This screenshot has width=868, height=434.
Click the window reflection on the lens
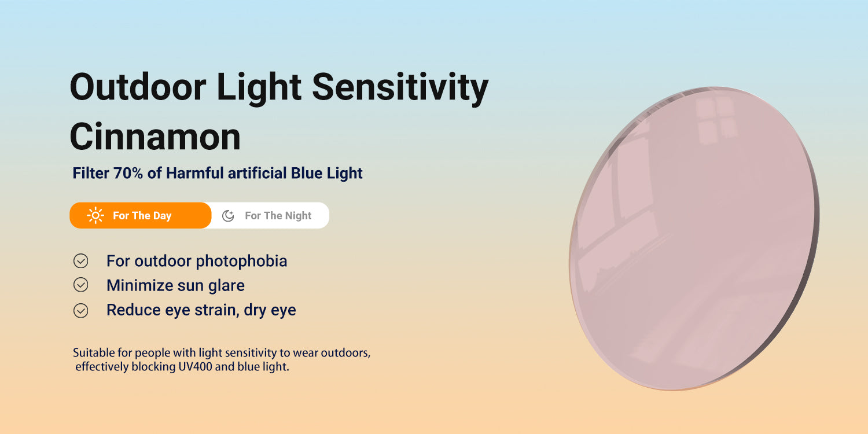(x=715, y=119)
